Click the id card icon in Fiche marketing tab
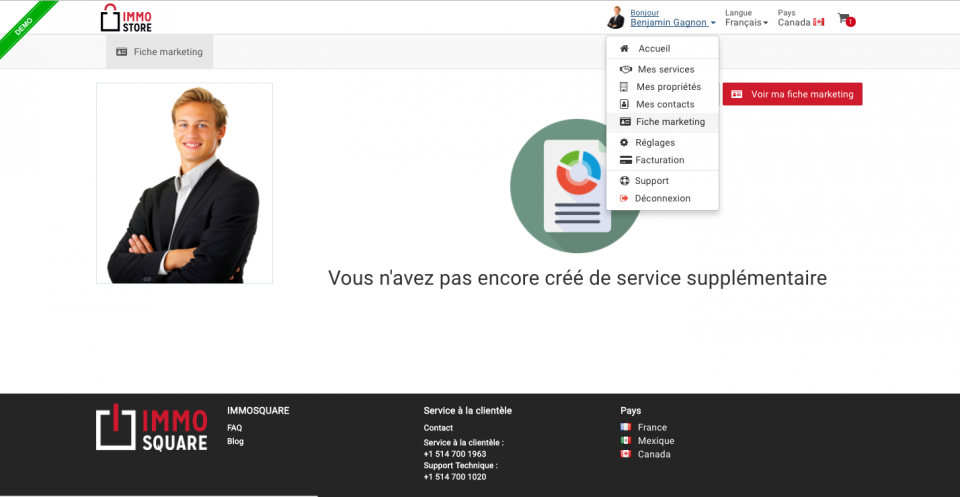Screen dimensions: 960x497 (121, 52)
